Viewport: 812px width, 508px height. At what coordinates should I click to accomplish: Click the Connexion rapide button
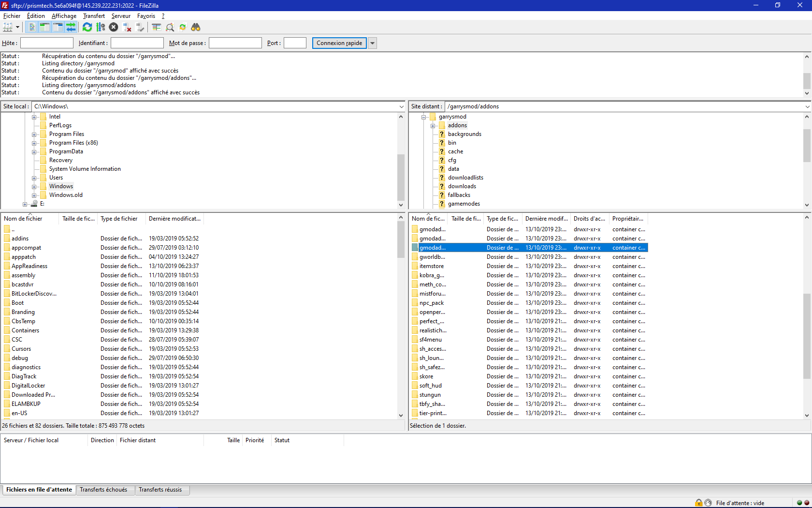pyautogui.click(x=339, y=43)
